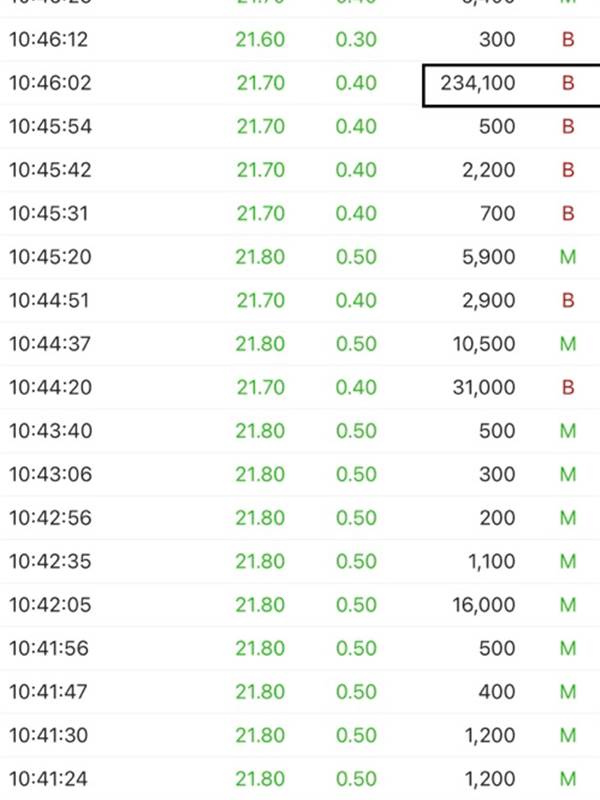Select the 5,900 volume trade at 10:45:20

[x=300, y=257]
